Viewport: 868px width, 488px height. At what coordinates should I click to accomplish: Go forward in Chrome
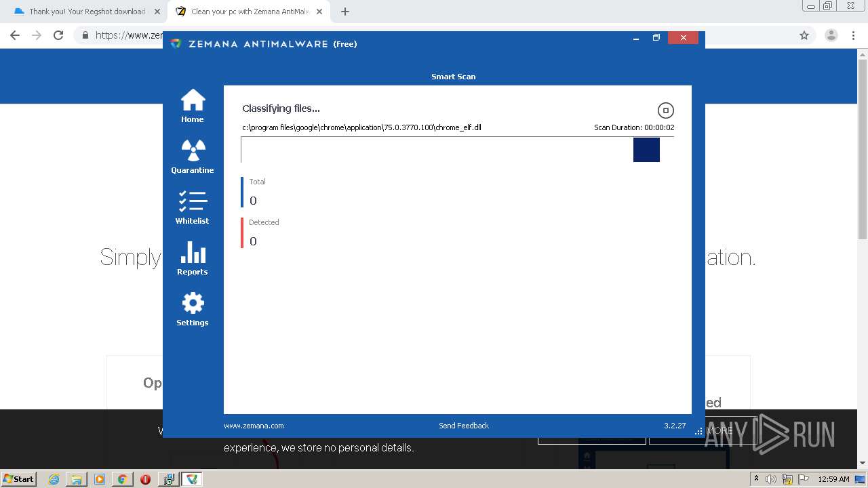pyautogui.click(x=37, y=35)
